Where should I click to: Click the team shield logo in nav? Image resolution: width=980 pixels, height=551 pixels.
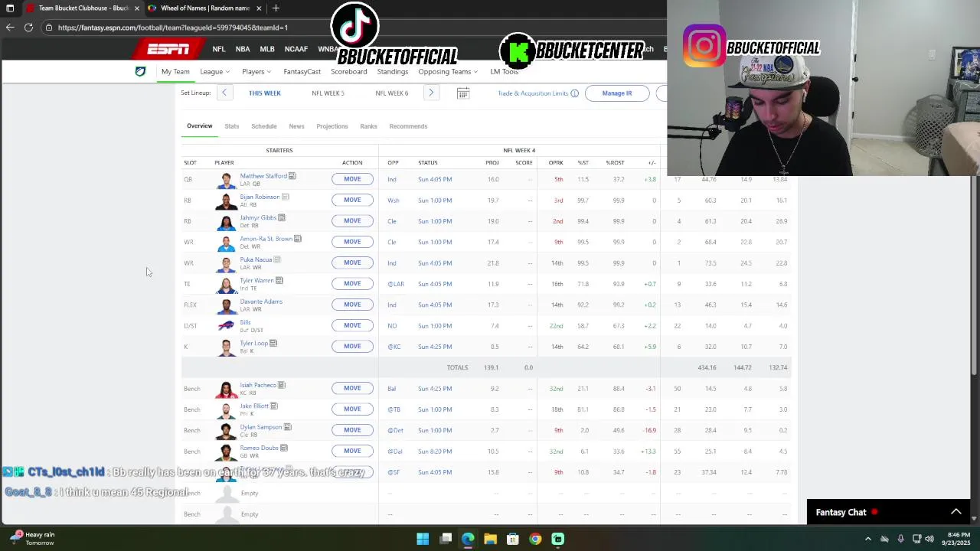click(140, 71)
